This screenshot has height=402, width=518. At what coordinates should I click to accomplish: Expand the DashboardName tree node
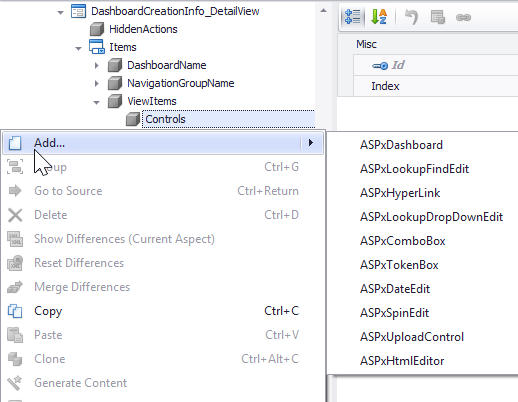(97, 65)
